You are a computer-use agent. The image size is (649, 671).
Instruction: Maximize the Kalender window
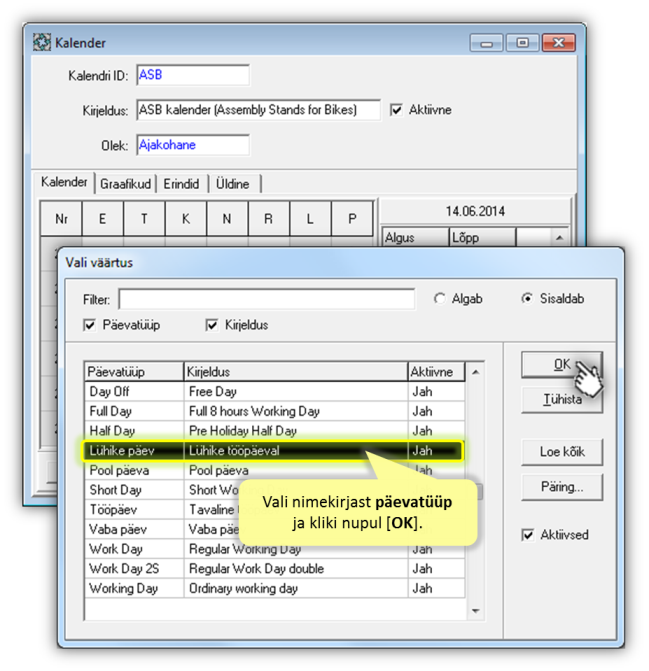click(522, 43)
